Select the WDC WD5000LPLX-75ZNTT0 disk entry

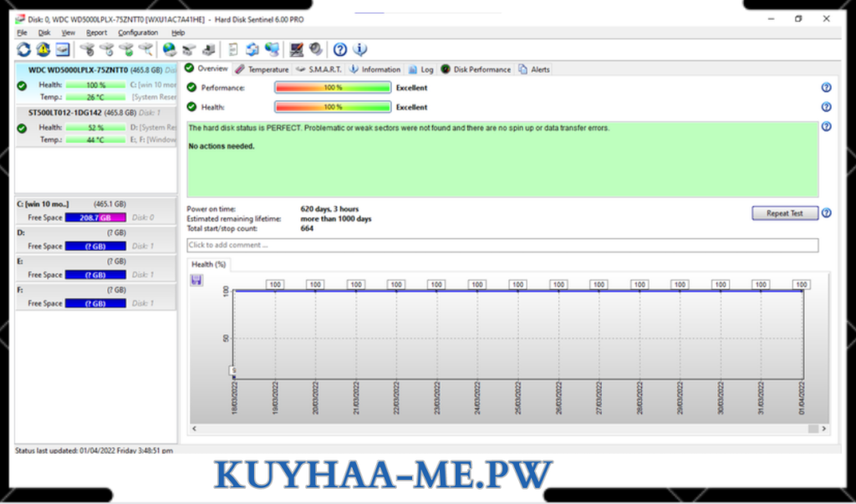96,84
